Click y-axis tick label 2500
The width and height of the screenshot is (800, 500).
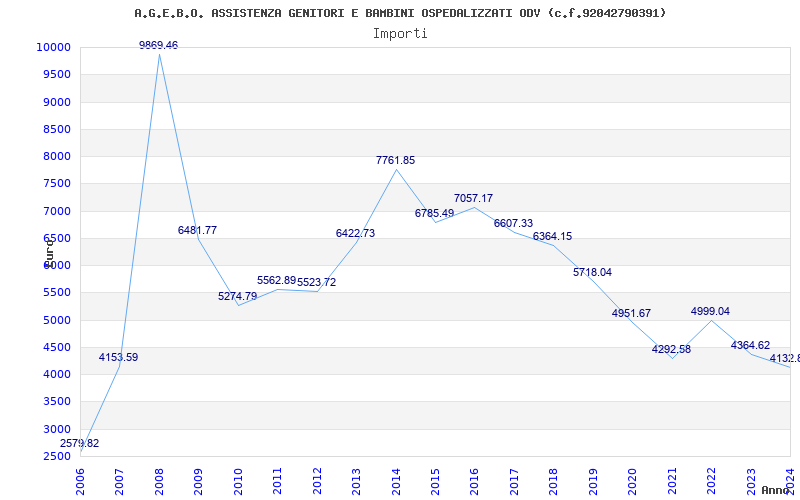point(57,456)
